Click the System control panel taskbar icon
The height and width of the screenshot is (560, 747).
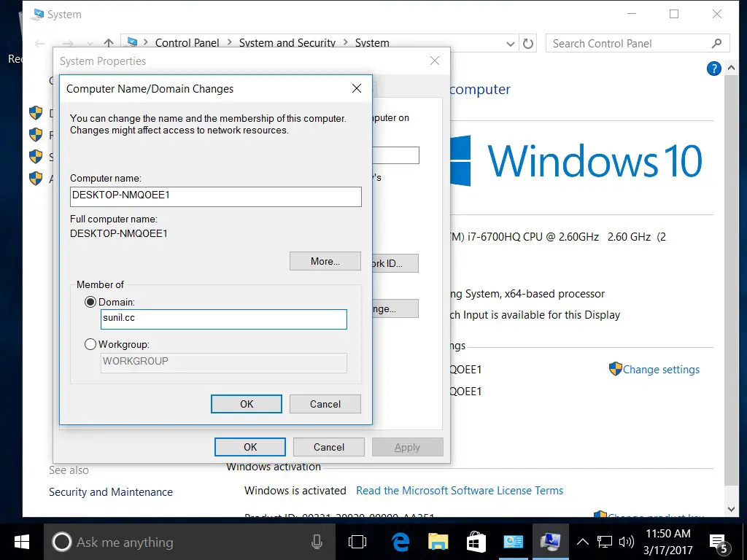click(550, 542)
